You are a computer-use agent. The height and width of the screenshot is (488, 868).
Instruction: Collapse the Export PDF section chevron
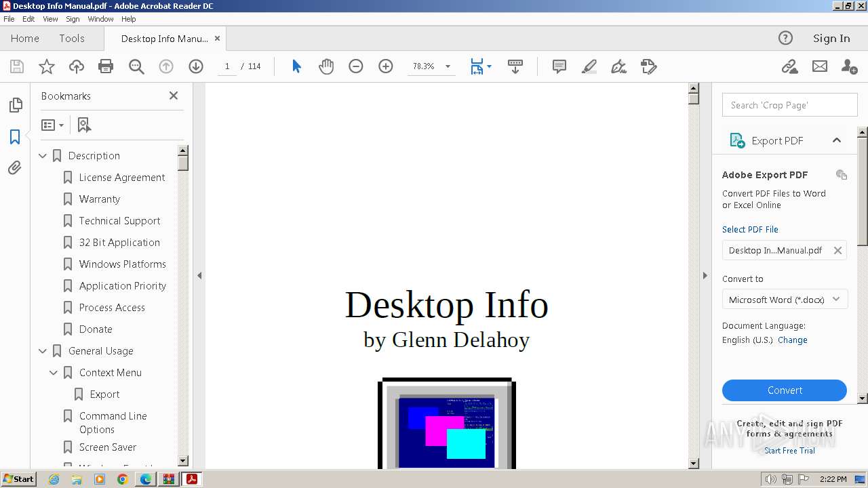coord(837,140)
